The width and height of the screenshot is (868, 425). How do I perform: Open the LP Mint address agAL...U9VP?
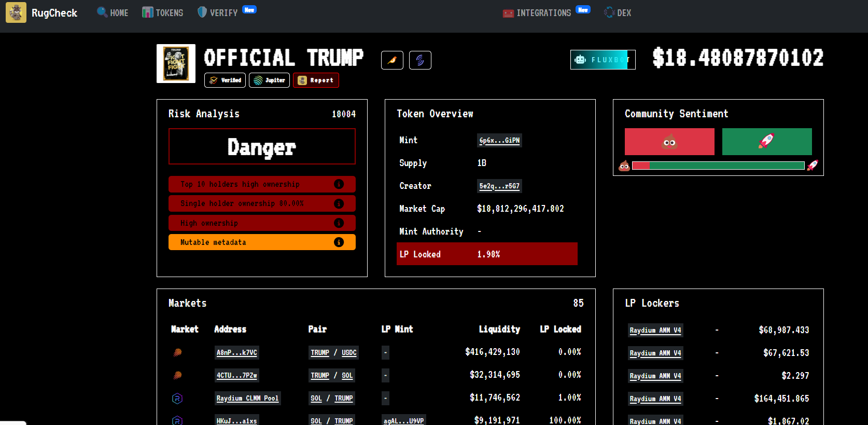(x=404, y=421)
